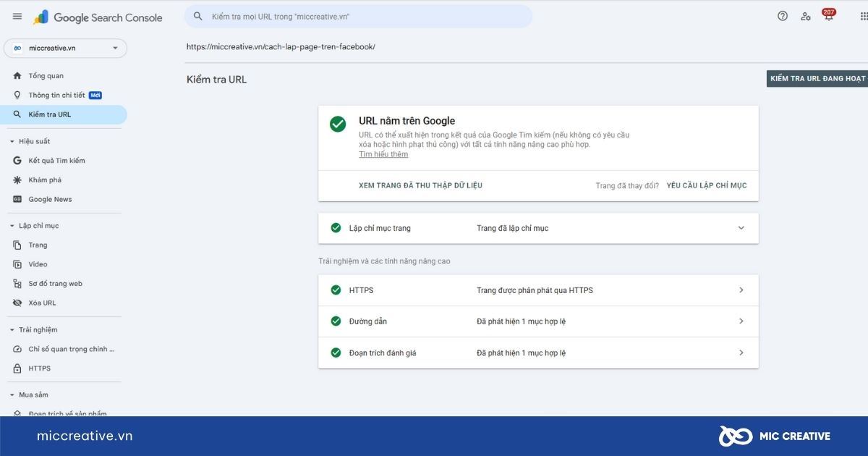Open Khám phá (Discover) report
The height and width of the screenshot is (456, 868).
coord(45,180)
